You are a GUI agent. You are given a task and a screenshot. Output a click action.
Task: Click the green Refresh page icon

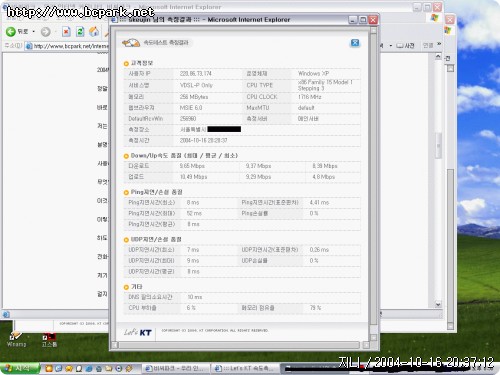(80, 32)
